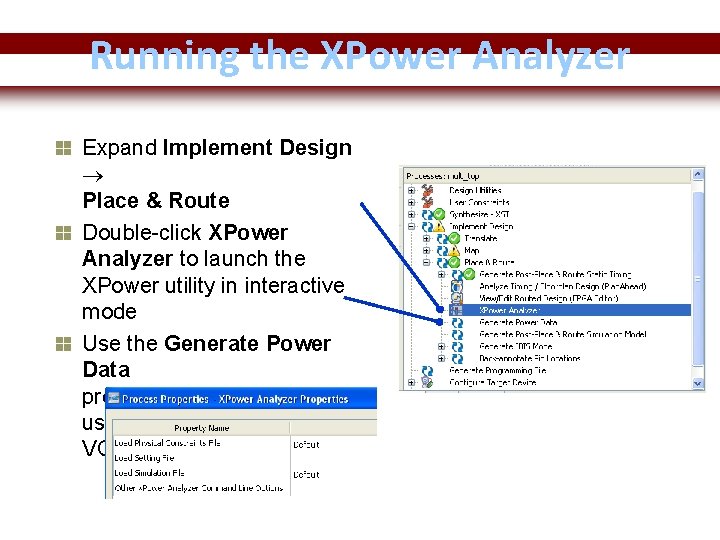Select the Generate Programming File process
The image size is (720, 540).
pos(497,370)
